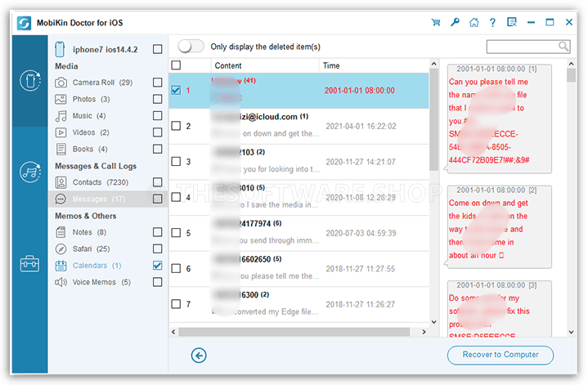Click preview pane scroll up arrow
Screen dimensions: 588x385
tap(571, 64)
